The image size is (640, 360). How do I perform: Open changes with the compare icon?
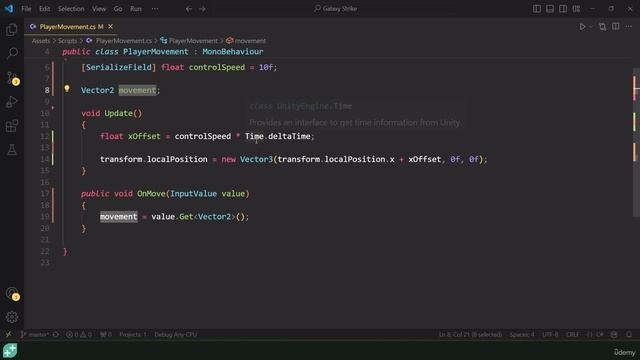602,27
